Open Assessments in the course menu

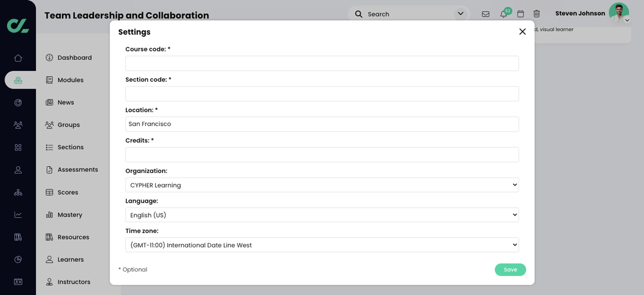tap(72, 170)
